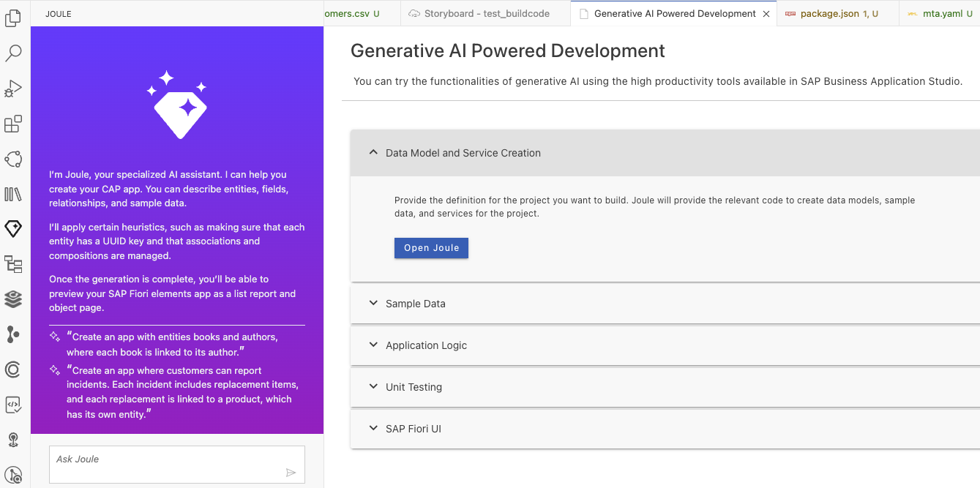Open the Search panel
This screenshot has width=980, height=488.
point(13,53)
